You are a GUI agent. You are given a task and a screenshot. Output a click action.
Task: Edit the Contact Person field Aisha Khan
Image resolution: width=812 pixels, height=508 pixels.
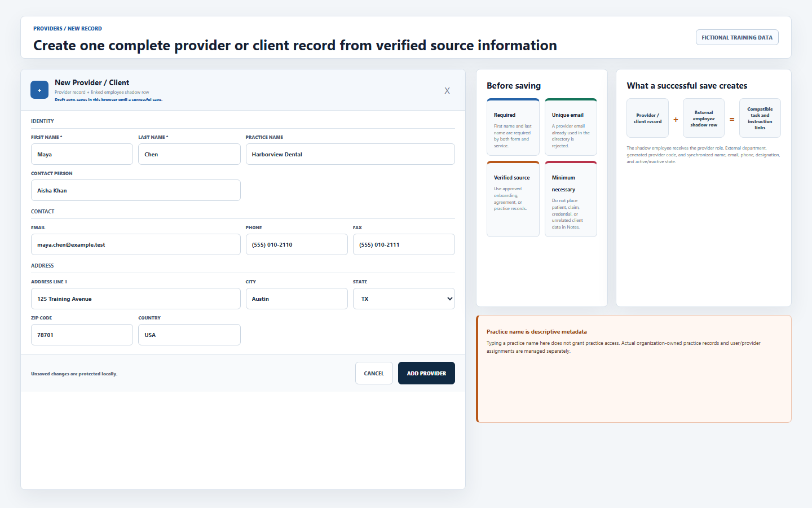136,190
